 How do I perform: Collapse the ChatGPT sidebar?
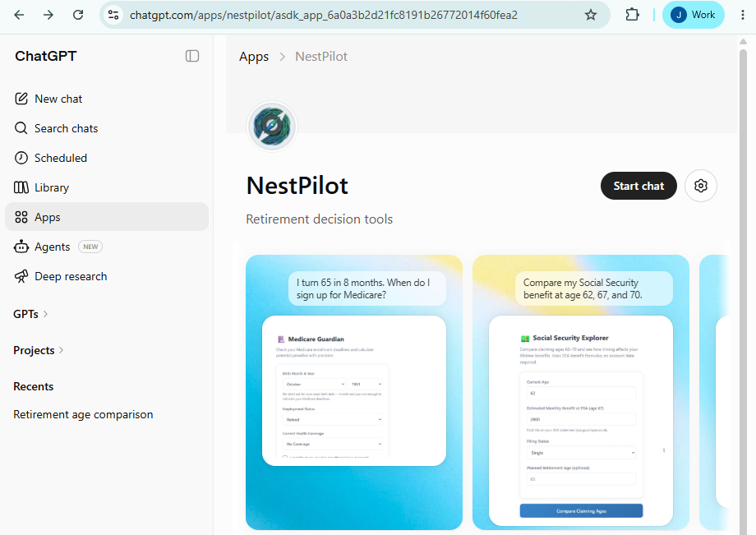[192, 56]
